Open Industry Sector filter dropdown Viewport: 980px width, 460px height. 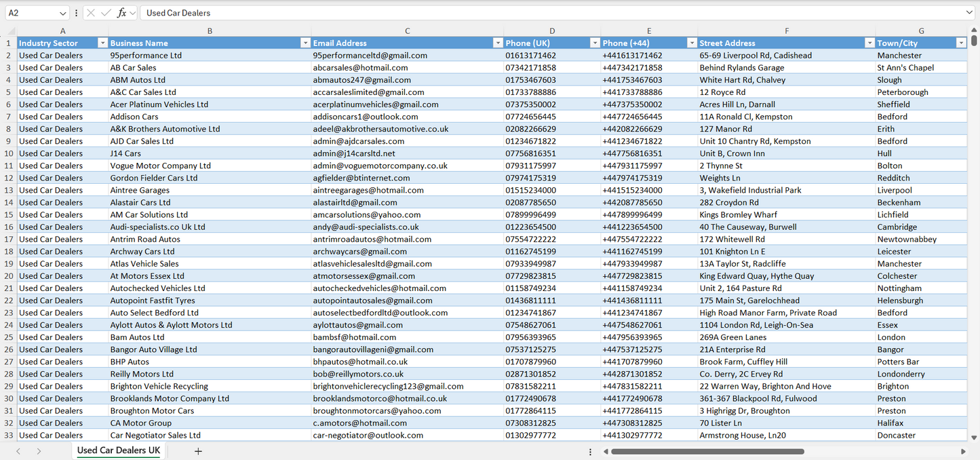pyautogui.click(x=102, y=43)
